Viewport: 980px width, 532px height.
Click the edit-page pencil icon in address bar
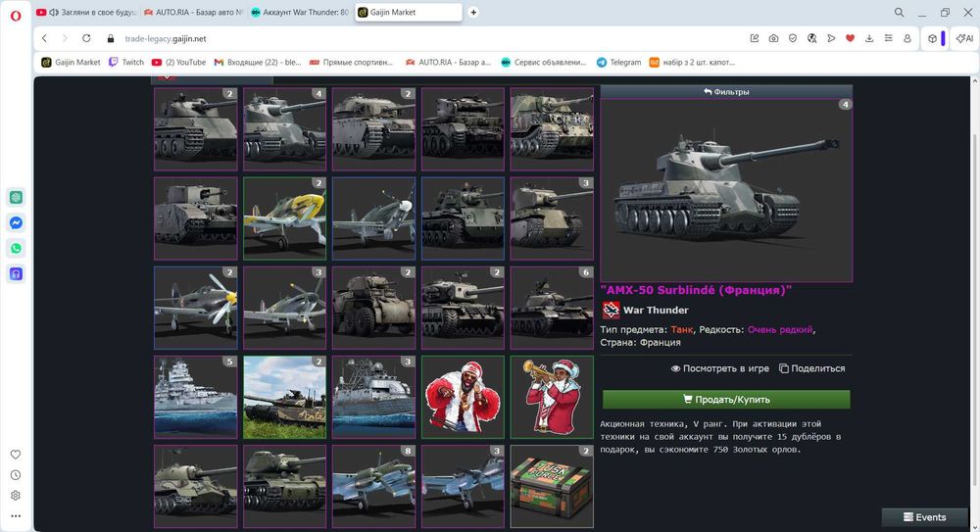755,38
